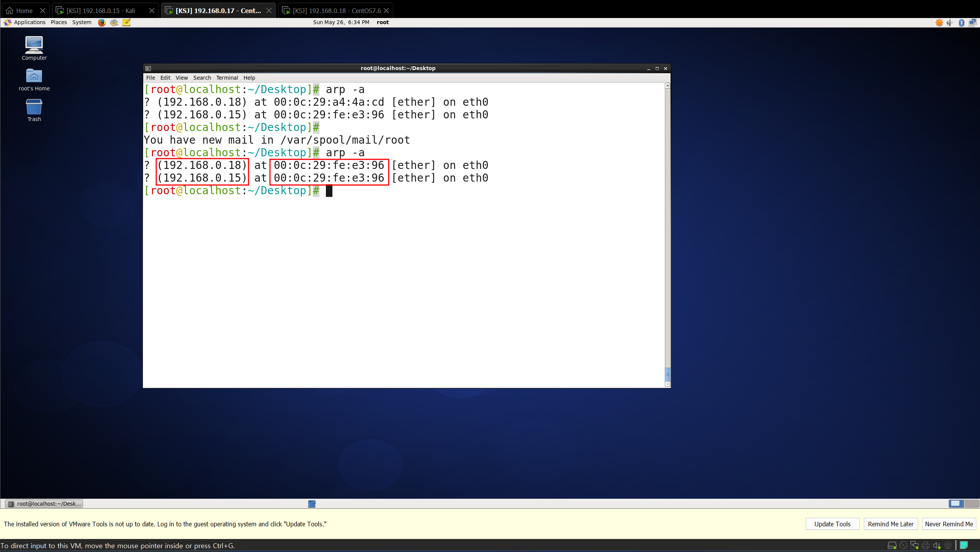Open the Applications menu
This screenshot has width=980, height=552.
[x=29, y=22]
